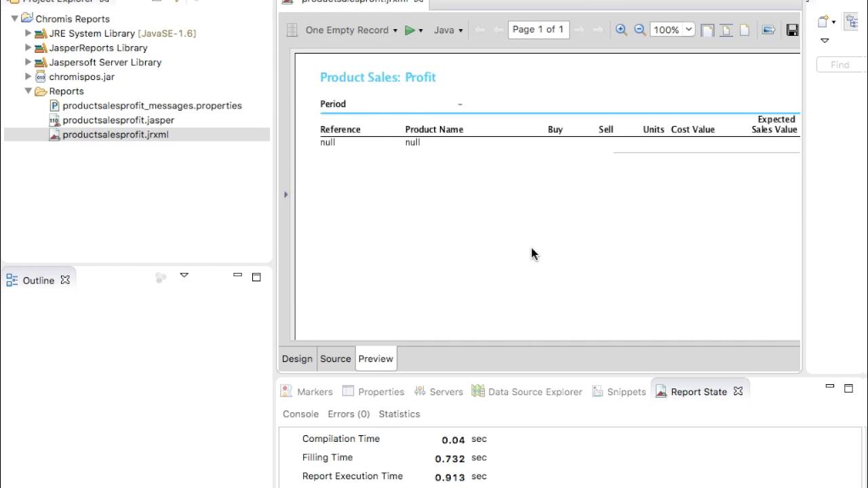
Task: Open the 100% zoom level combo box
Action: [672, 30]
